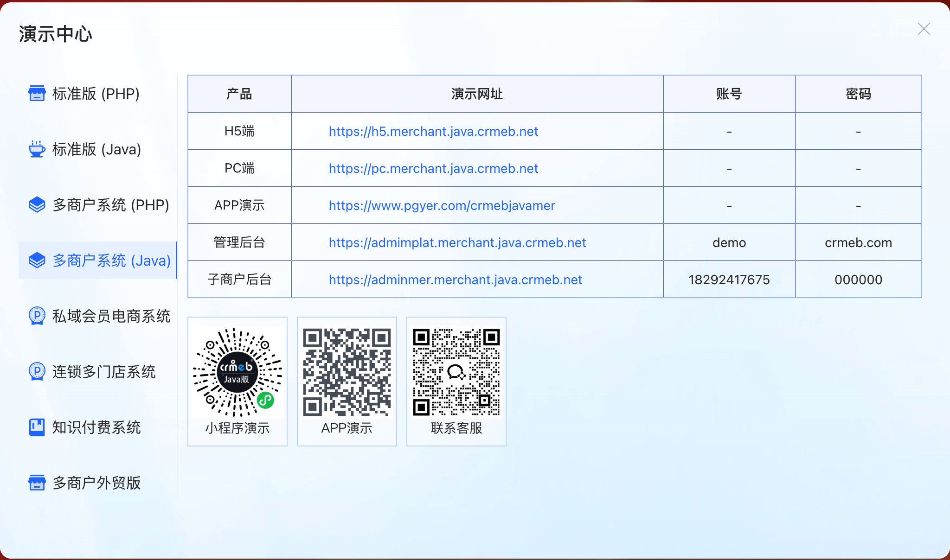
Task: Visit the pgyer.com/crmebjavamer link
Action: click(x=442, y=205)
